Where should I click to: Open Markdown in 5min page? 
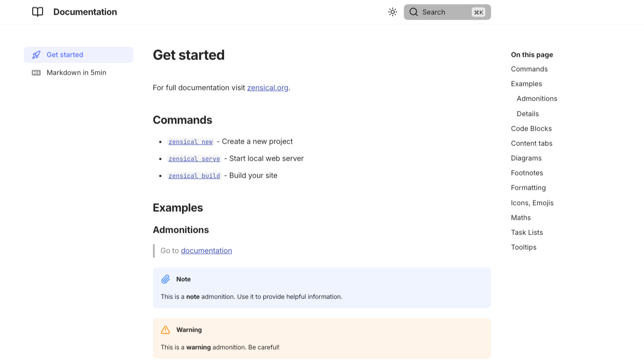click(76, 73)
